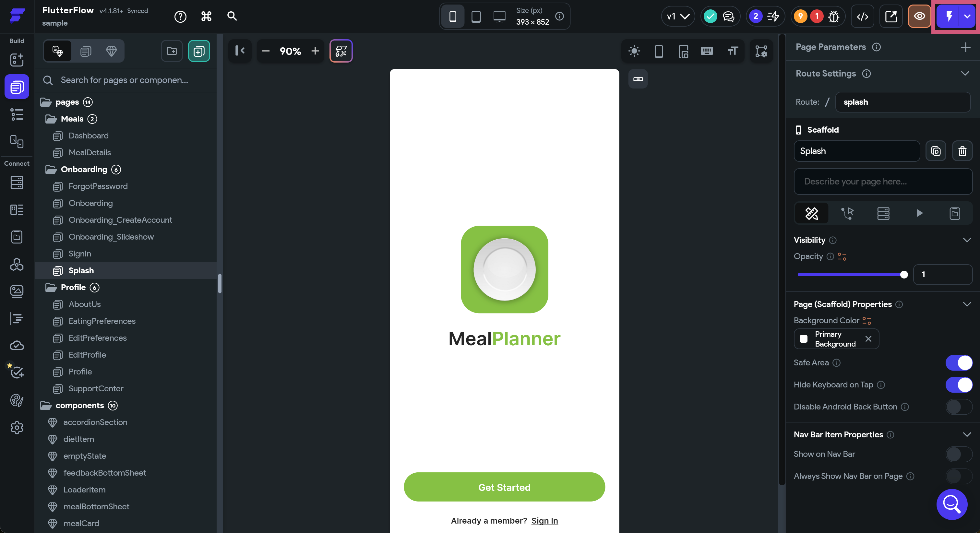Open the developer code view icon

pyautogui.click(x=863, y=16)
